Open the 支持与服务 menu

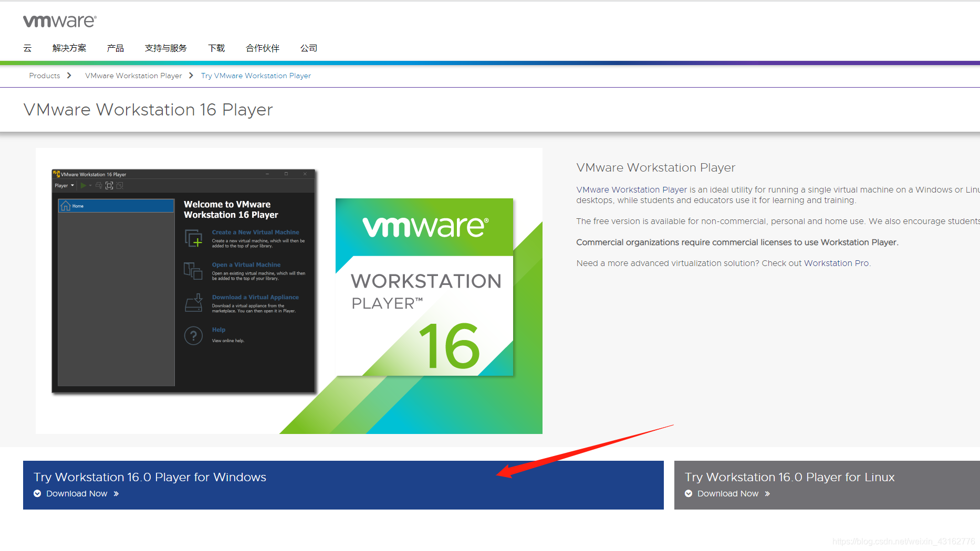tap(166, 48)
